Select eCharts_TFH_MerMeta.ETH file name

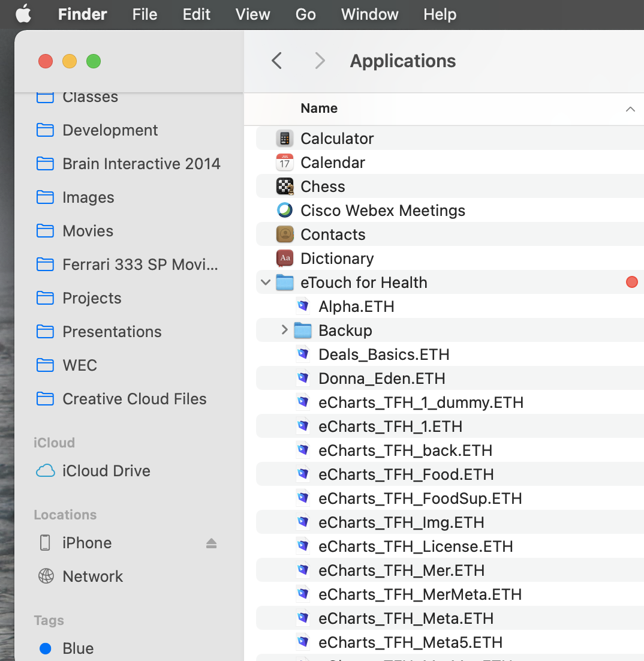click(420, 595)
